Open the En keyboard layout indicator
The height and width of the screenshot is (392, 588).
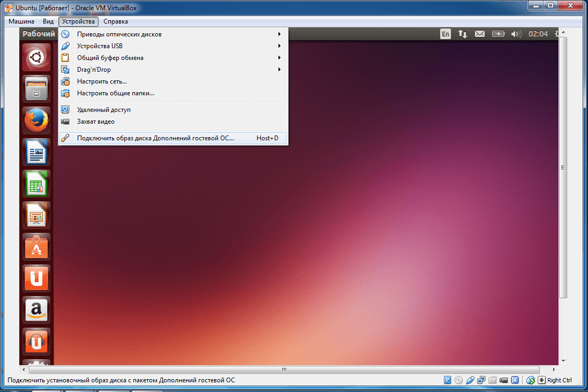pos(445,34)
